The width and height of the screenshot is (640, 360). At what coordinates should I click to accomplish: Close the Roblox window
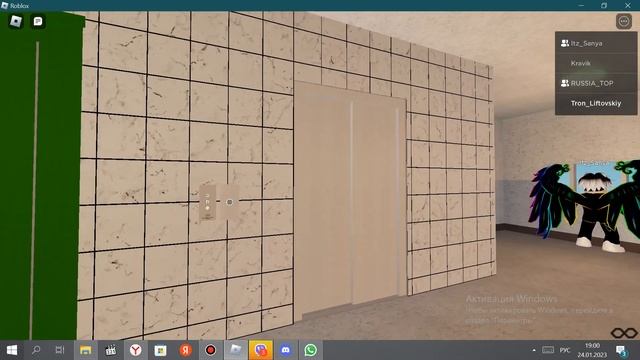[x=628, y=5]
